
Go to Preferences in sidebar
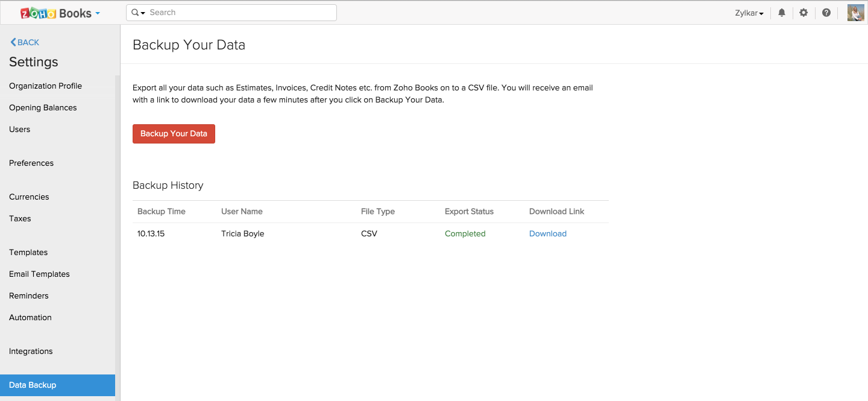(x=31, y=163)
